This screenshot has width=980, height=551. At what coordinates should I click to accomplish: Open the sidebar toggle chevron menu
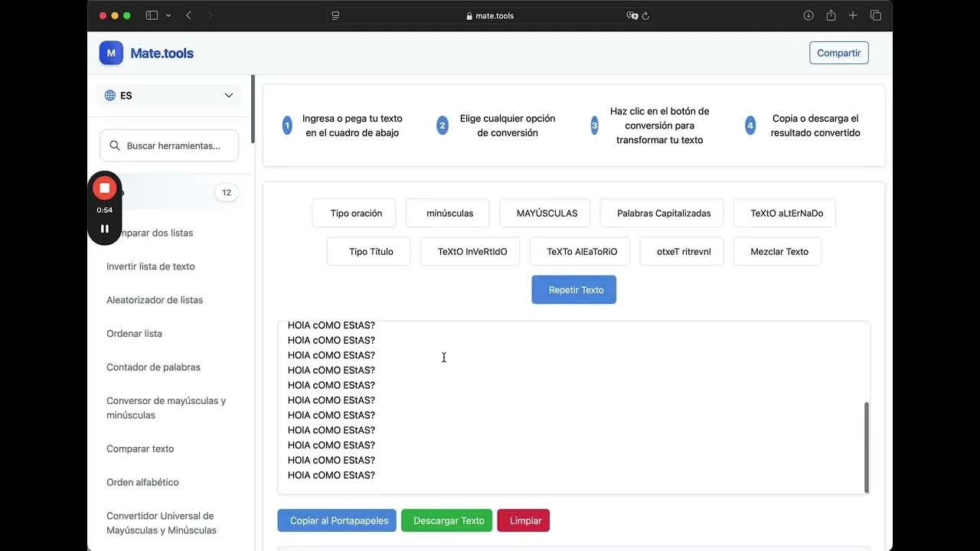point(168,15)
